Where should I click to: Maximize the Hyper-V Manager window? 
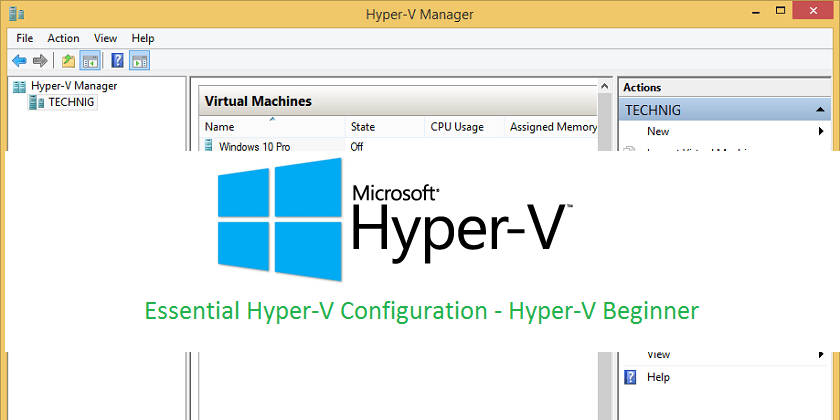[x=781, y=11]
